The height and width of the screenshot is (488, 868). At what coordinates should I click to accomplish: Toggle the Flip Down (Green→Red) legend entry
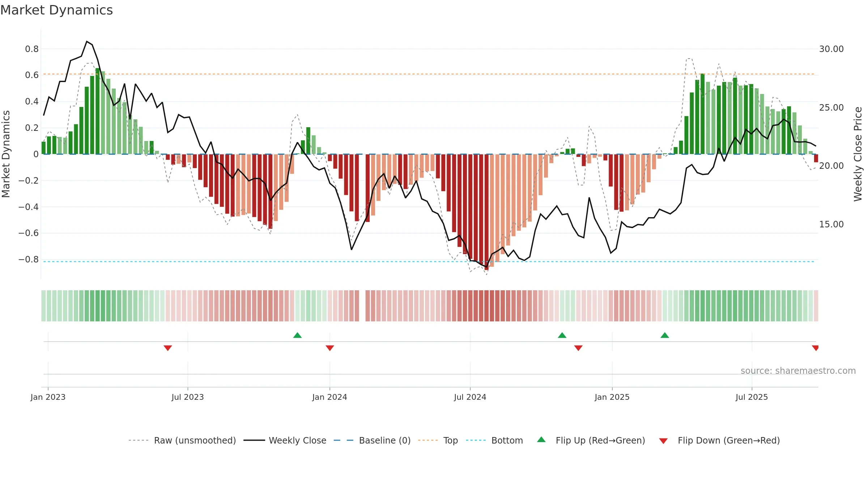[x=719, y=440]
